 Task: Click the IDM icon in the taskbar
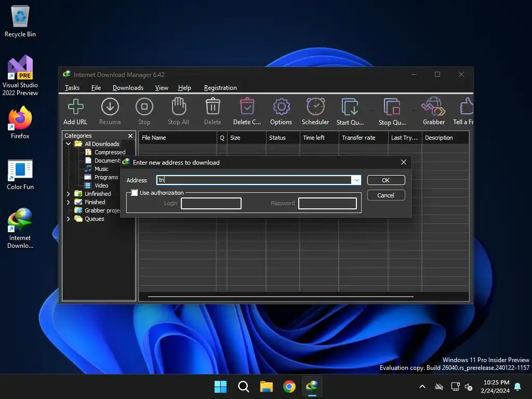[312, 387]
